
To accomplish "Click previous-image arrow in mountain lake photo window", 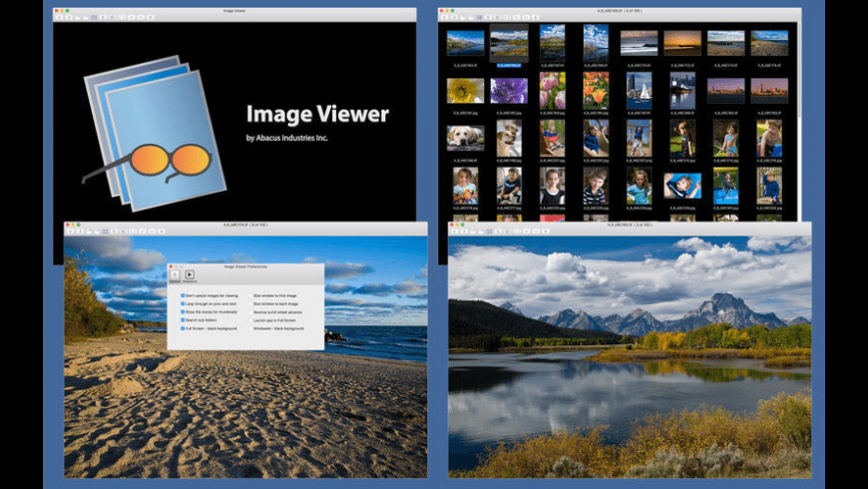I will click(455, 231).
